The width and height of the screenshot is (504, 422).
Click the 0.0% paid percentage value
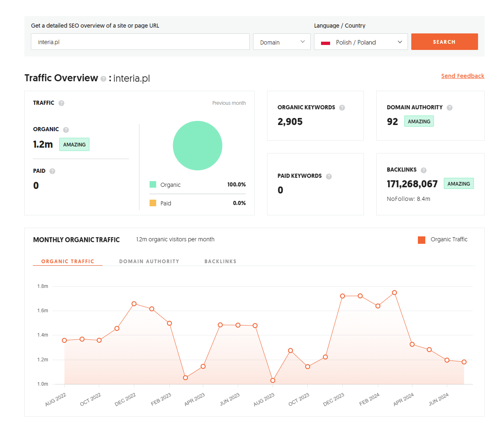click(239, 203)
